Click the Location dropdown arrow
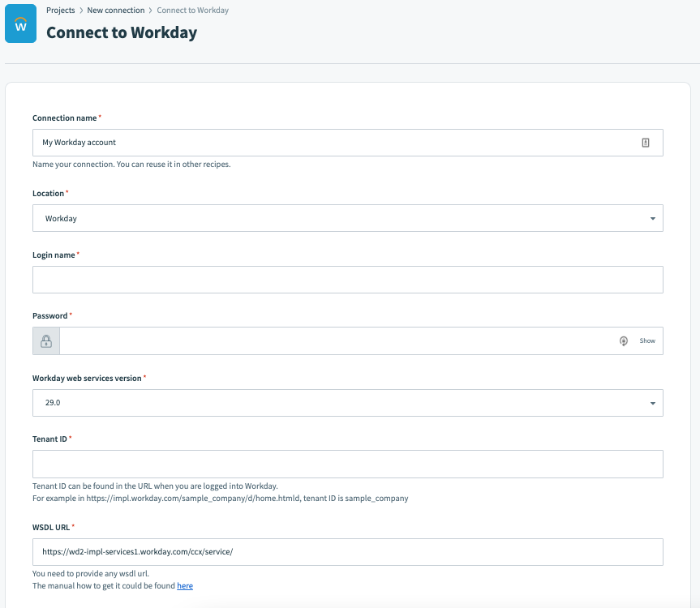The height and width of the screenshot is (608, 700). [652, 217]
